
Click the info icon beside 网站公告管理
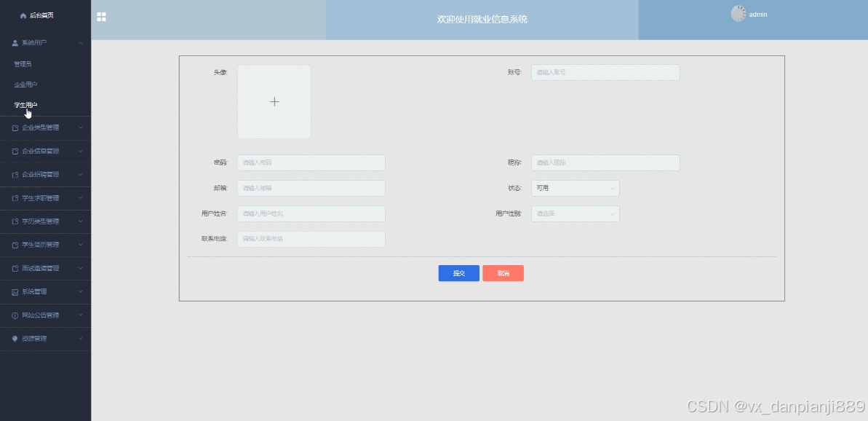click(x=15, y=315)
